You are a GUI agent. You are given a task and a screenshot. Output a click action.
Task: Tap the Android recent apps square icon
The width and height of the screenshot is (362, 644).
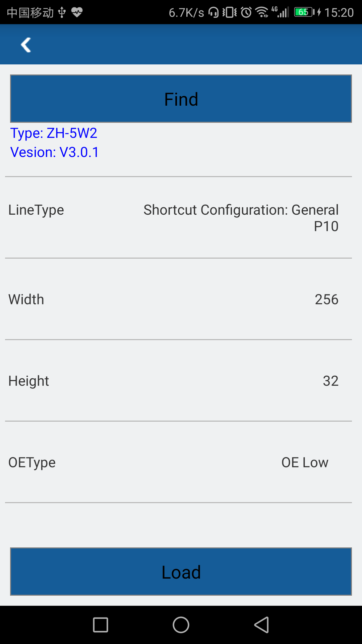101,625
